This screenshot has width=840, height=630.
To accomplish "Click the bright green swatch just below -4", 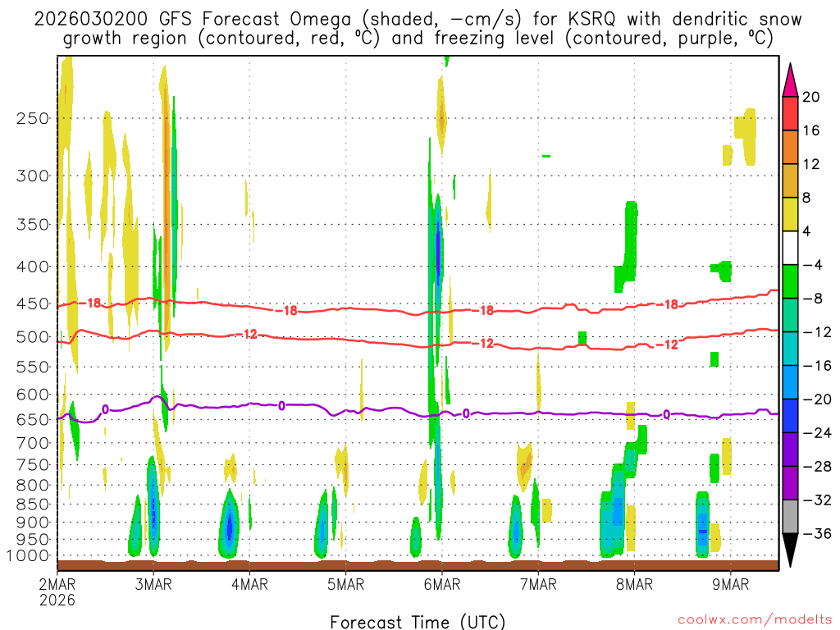I will [x=790, y=281].
